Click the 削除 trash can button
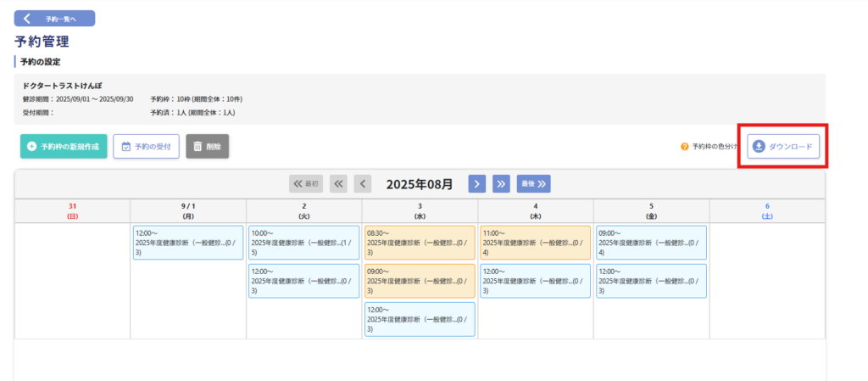The width and height of the screenshot is (868, 381). [x=207, y=146]
